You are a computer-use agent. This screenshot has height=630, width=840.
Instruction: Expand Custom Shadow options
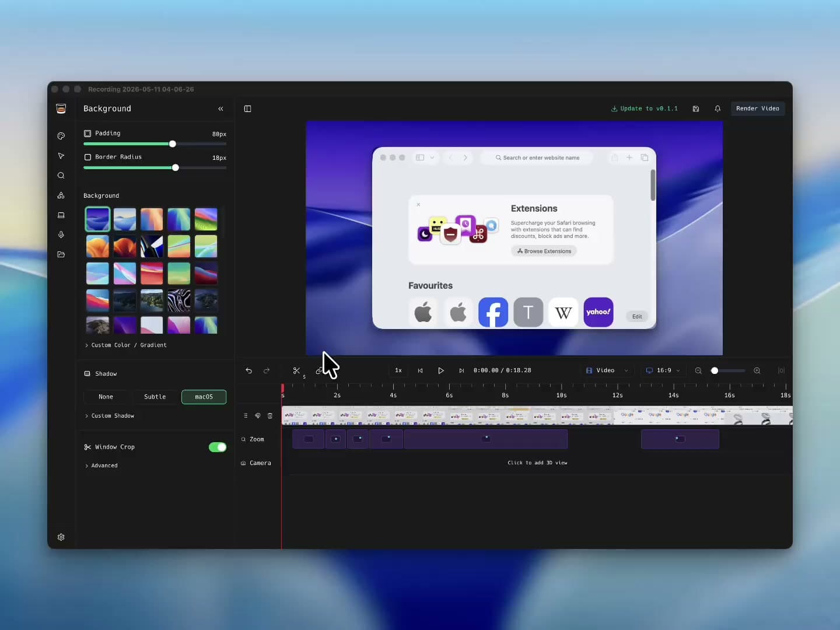[110, 416]
